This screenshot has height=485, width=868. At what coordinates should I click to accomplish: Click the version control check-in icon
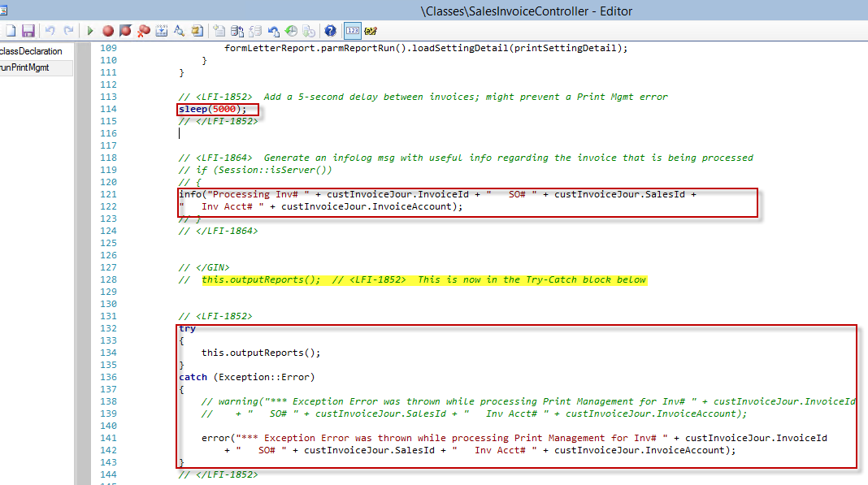click(237, 31)
